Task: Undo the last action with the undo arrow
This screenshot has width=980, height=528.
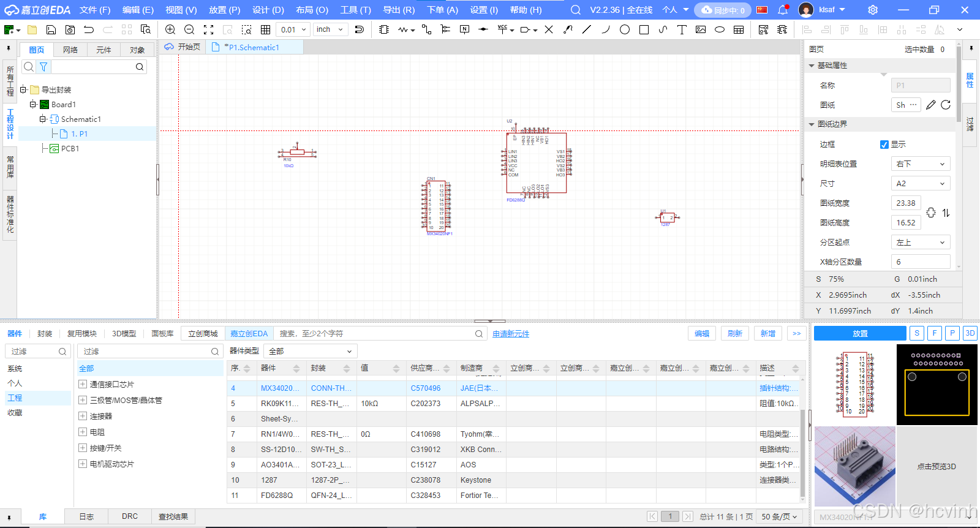Action: [x=89, y=29]
